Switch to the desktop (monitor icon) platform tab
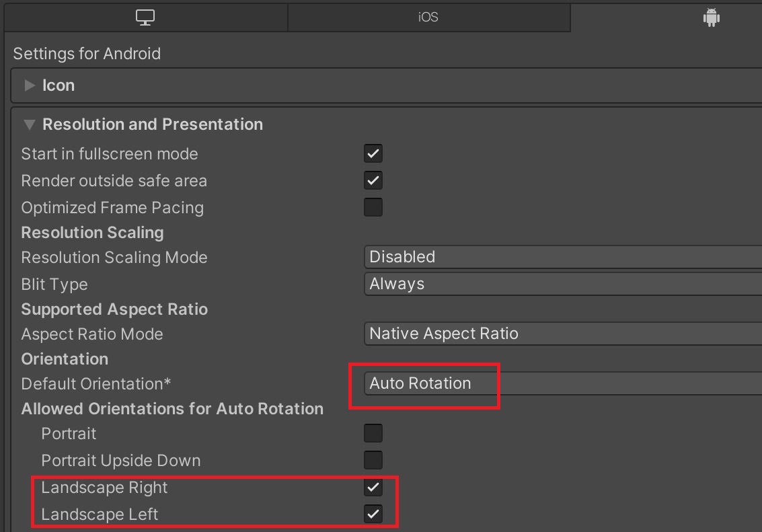Viewport: 762px width, 532px height. [x=145, y=17]
